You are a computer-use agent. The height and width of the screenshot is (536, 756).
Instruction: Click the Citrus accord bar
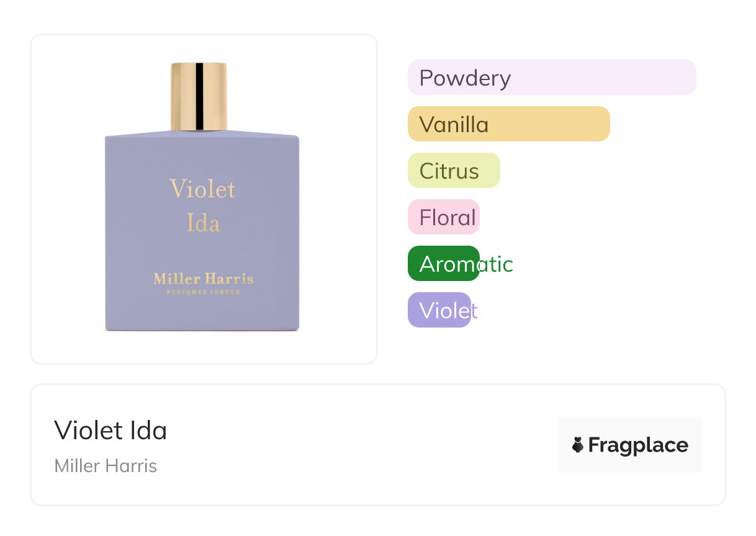(x=454, y=171)
